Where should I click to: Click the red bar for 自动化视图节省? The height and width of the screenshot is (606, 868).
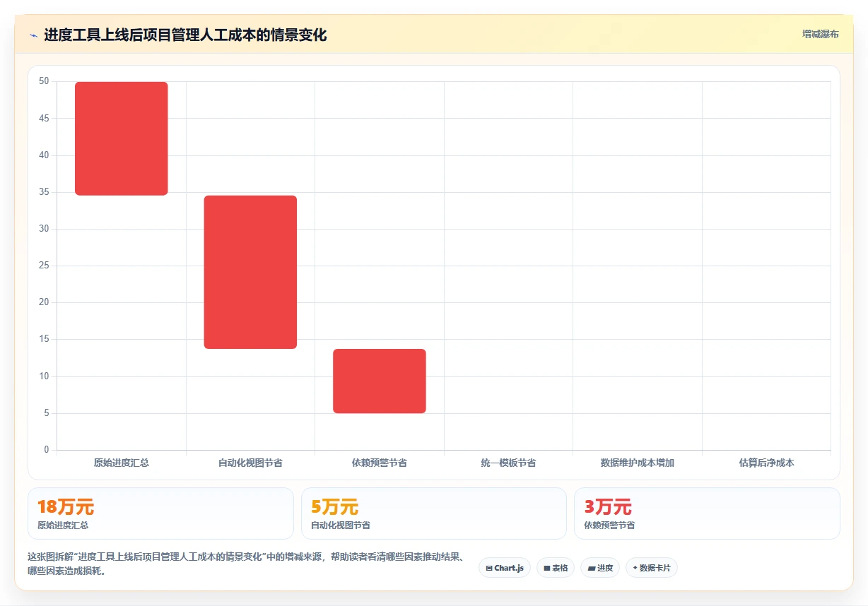pos(250,272)
